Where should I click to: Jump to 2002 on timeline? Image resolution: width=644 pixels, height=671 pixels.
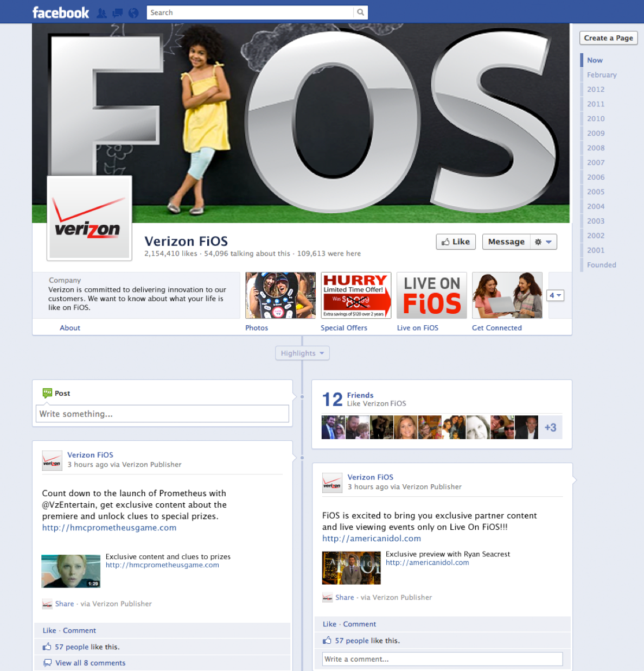pyautogui.click(x=596, y=236)
